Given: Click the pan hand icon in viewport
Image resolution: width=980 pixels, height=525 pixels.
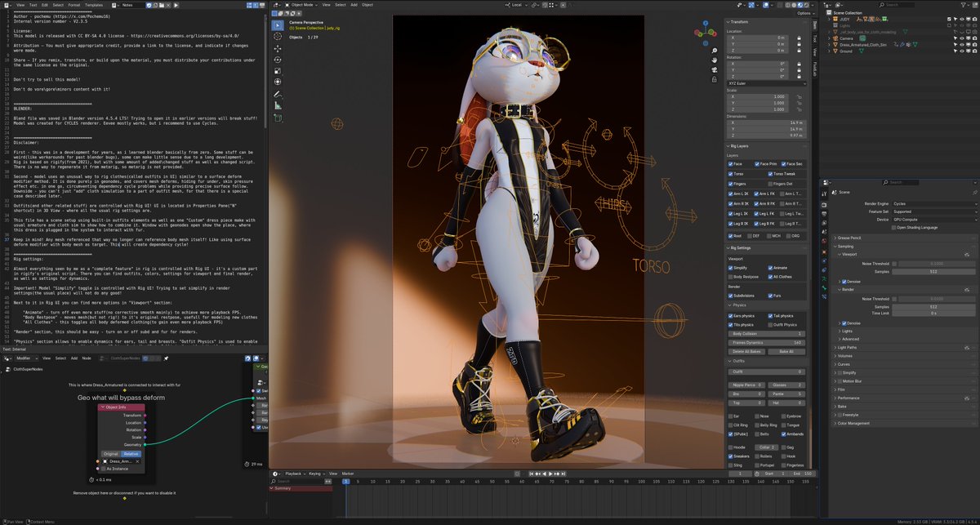Looking at the screenshot, I should 715,60.
